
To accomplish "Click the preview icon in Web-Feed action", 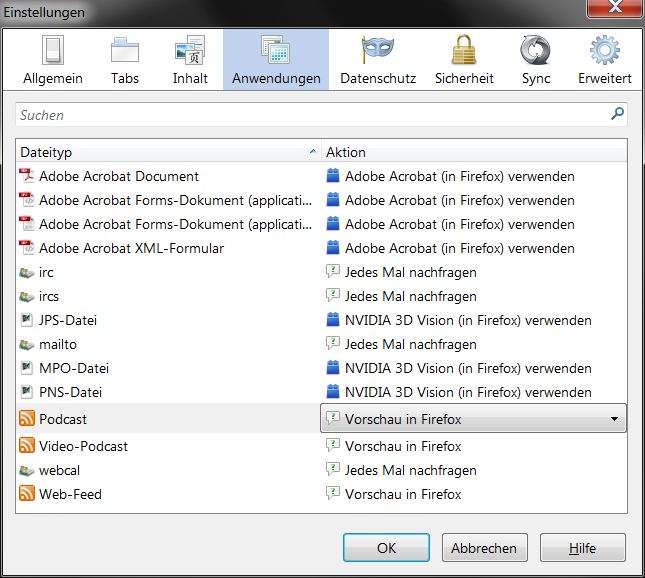I will 333,493.
